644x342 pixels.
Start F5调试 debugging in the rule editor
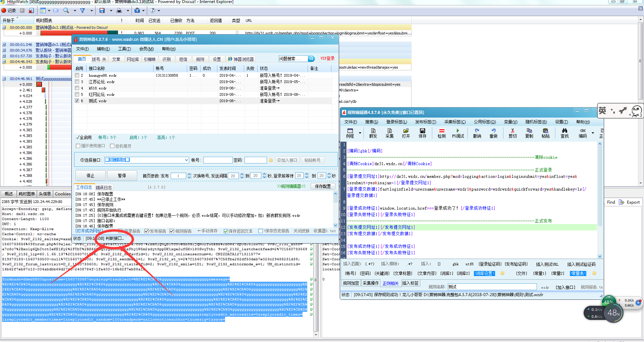click(458, 133)
